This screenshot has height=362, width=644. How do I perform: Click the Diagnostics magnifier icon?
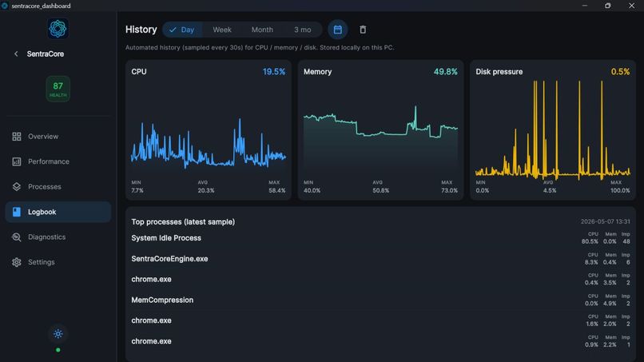[x=17, y=237]
